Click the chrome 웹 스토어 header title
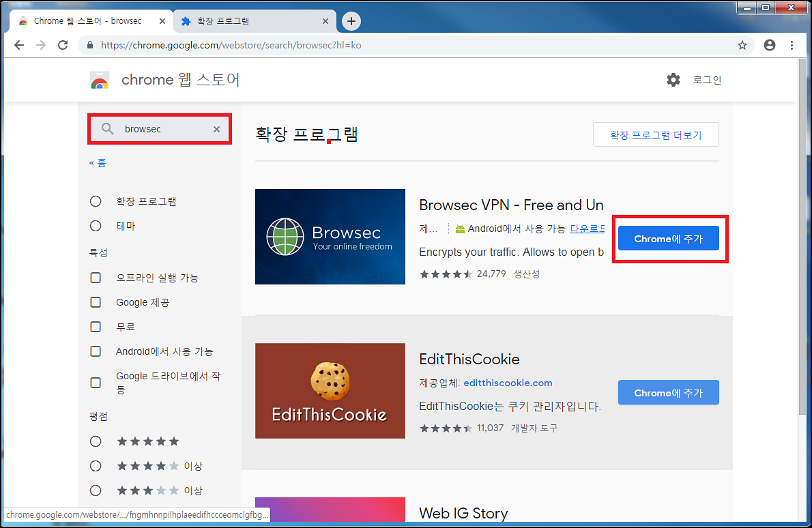812x528 pixels. pos(180,80)
